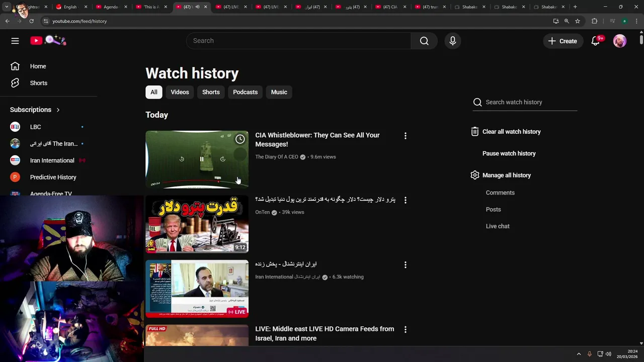Open the OnTen petrodollar video thumbnail
The height and width of the screenshot is (362, 644).
[x=197, y=224]
